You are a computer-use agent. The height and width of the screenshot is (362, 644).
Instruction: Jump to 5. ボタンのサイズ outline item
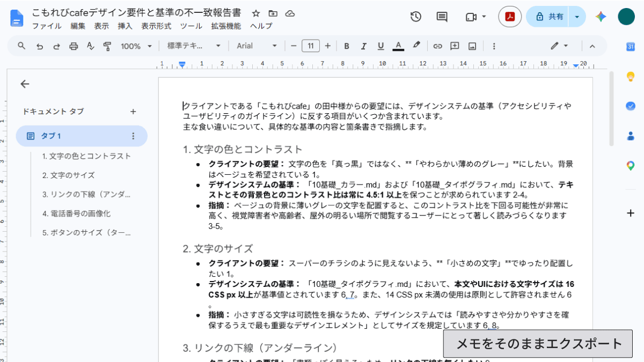tap(86, 233)
